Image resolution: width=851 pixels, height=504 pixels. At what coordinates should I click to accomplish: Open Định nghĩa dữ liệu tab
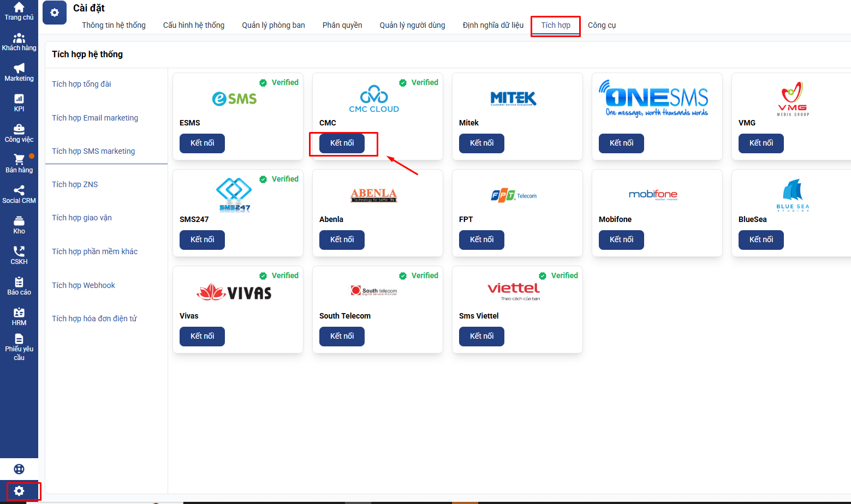(493, 25)
